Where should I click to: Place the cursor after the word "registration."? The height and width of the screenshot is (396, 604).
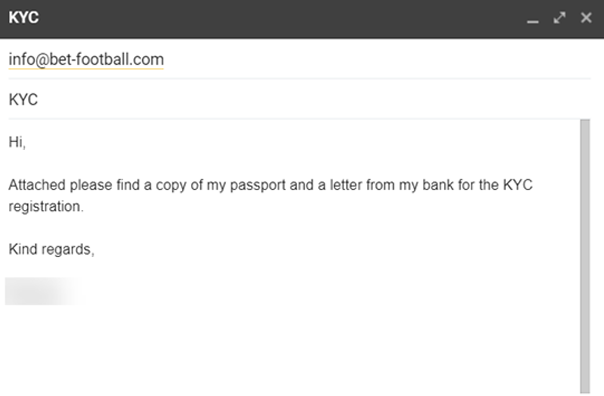point(84,207)
